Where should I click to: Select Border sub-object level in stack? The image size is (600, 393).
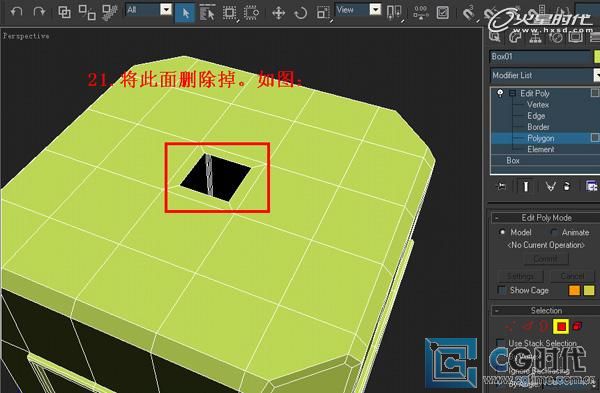[538, 127]
